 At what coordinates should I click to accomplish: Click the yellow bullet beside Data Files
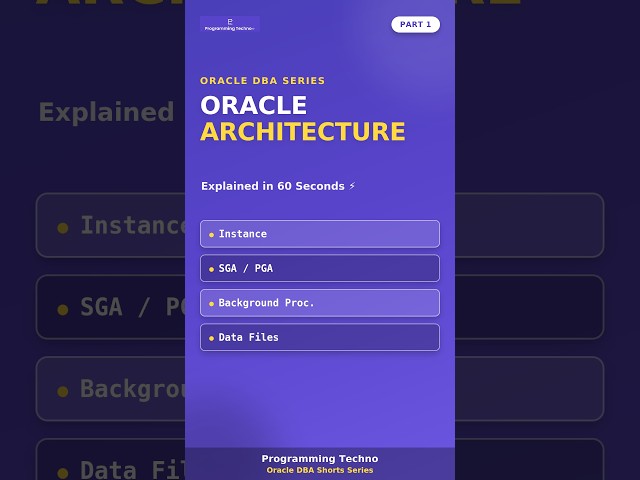click(211, 338)
